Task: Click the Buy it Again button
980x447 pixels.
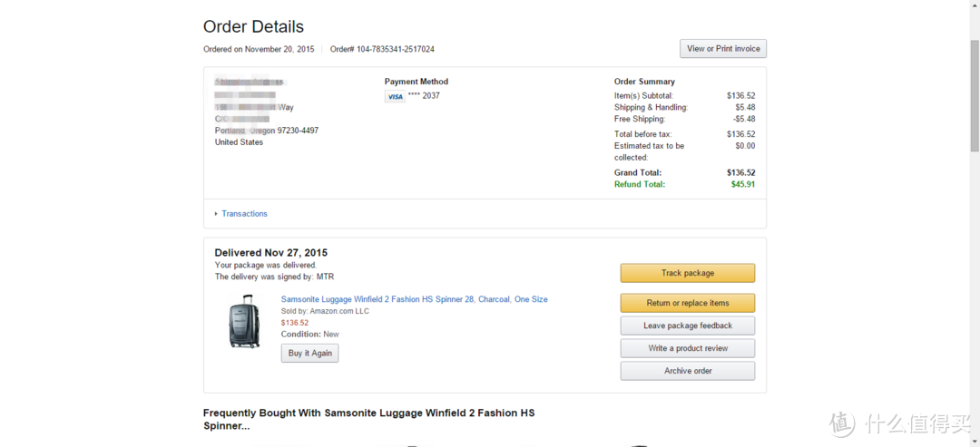Action: click(310, 353)
